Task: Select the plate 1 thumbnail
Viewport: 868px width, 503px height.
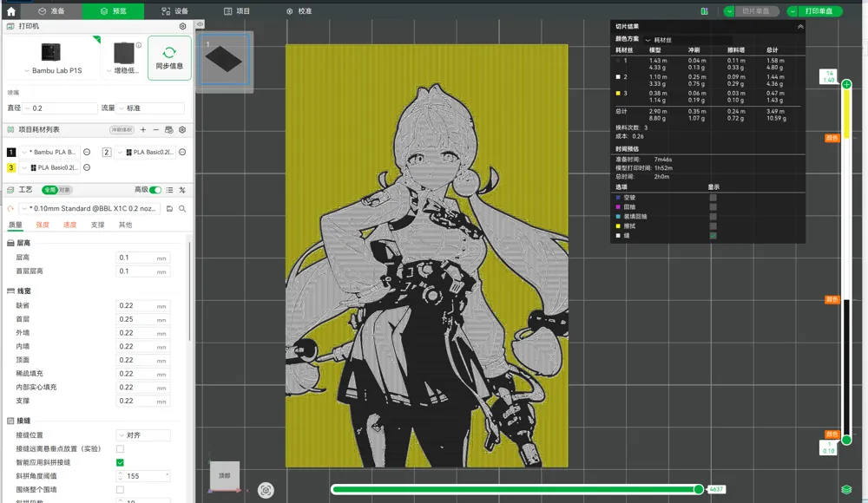Action: tap(224, 59)
